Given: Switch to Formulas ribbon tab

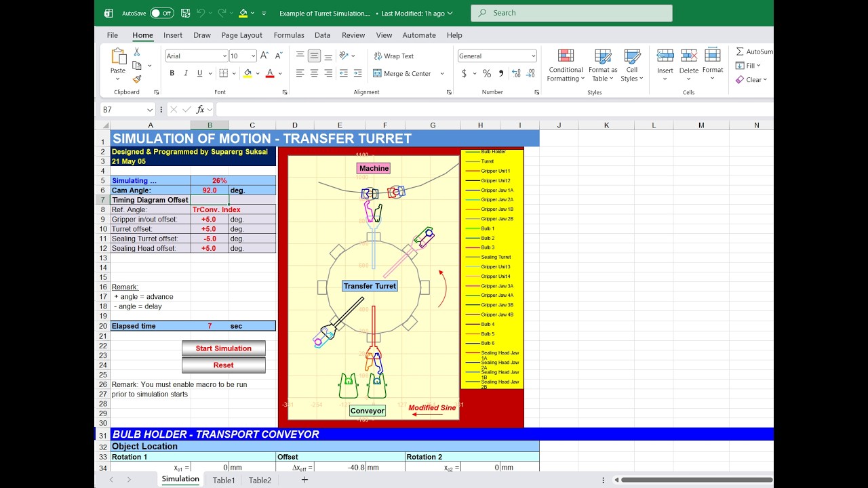Looking at the screenshot, I should point(289,35).
